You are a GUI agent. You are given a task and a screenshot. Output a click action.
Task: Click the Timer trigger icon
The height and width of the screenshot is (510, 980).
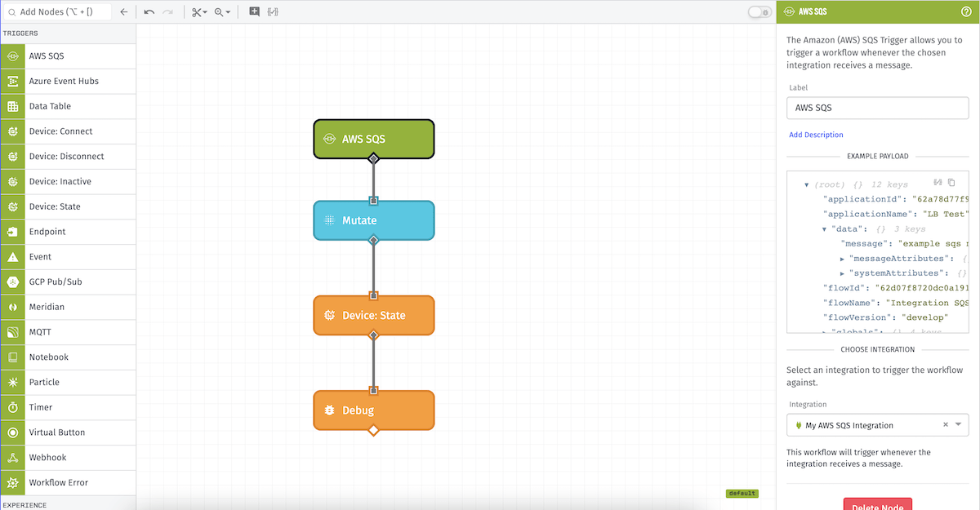pos(12,407)
